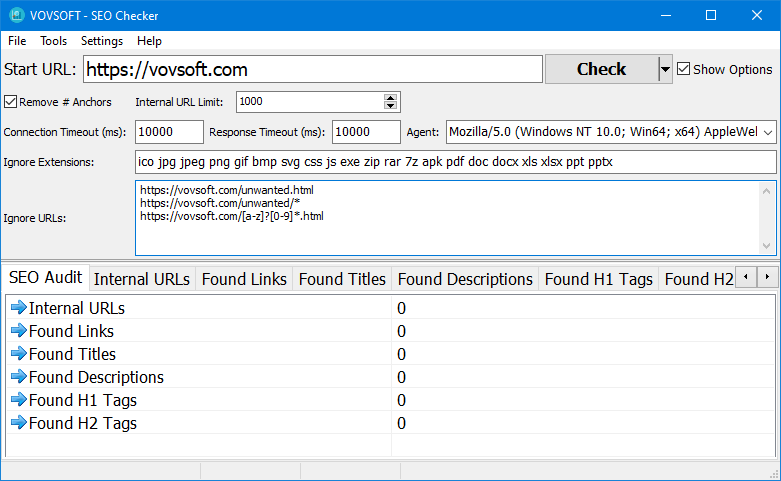
Task: Click the 0 value in Internal URLs row
Action: (x=401, y=308)
